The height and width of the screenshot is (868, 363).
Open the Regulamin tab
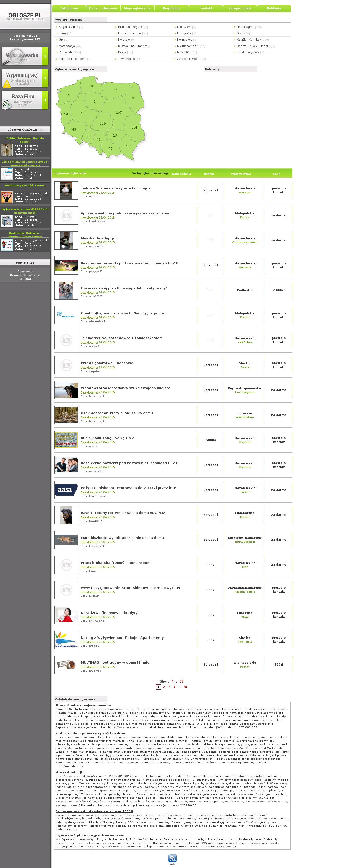coord(171,8)
